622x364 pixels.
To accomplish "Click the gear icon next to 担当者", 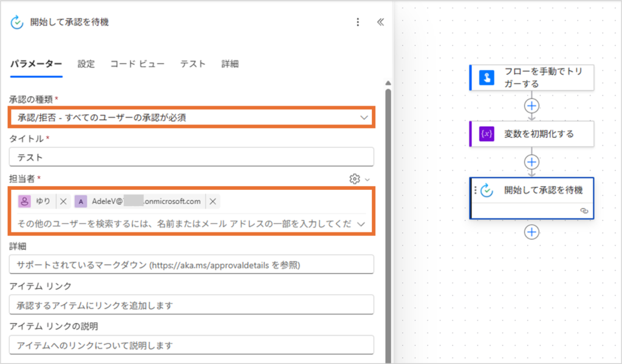I will click(x=355, y=178).
